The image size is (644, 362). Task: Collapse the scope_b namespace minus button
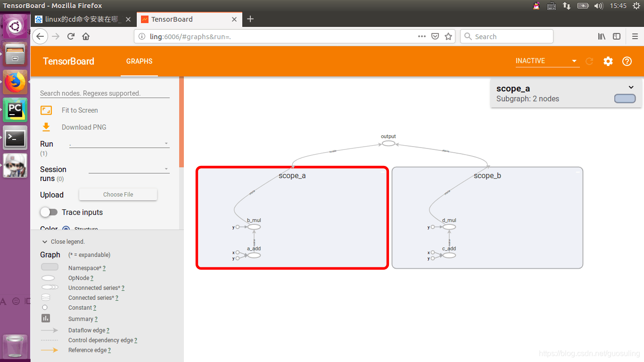click(578, 173)
